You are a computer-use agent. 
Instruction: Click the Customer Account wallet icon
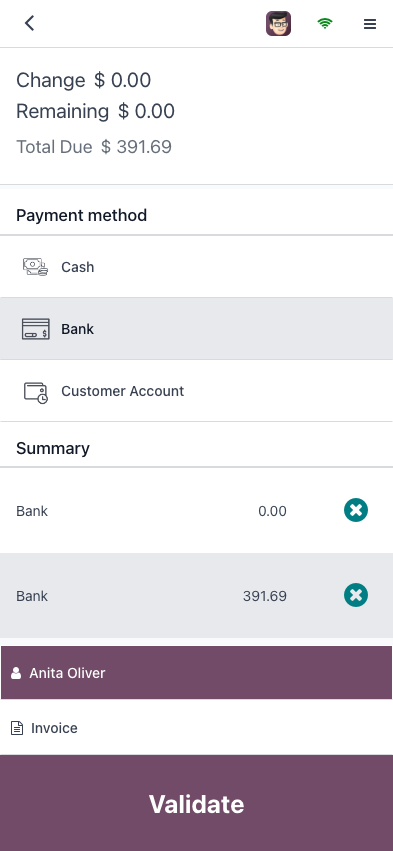(35, 391)
